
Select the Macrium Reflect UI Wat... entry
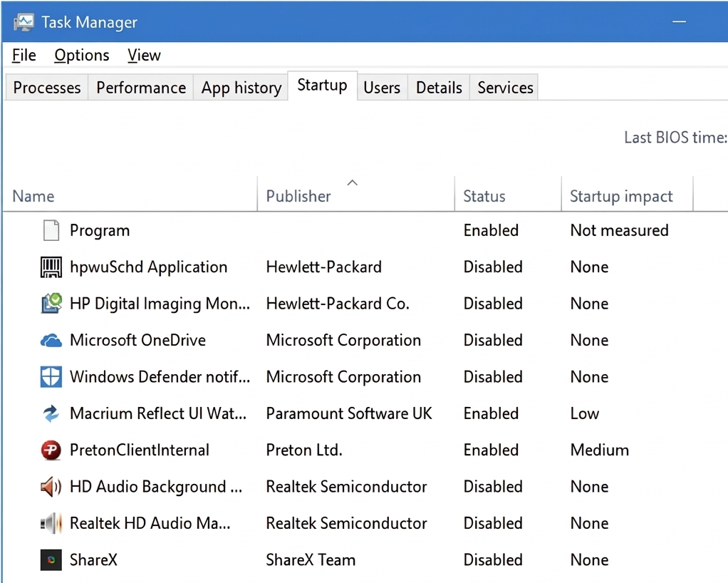pos(158,413)
